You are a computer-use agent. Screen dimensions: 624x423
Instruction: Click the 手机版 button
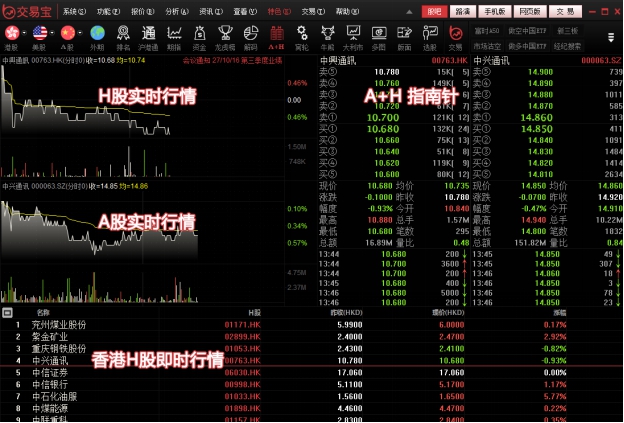click(494, 11)
